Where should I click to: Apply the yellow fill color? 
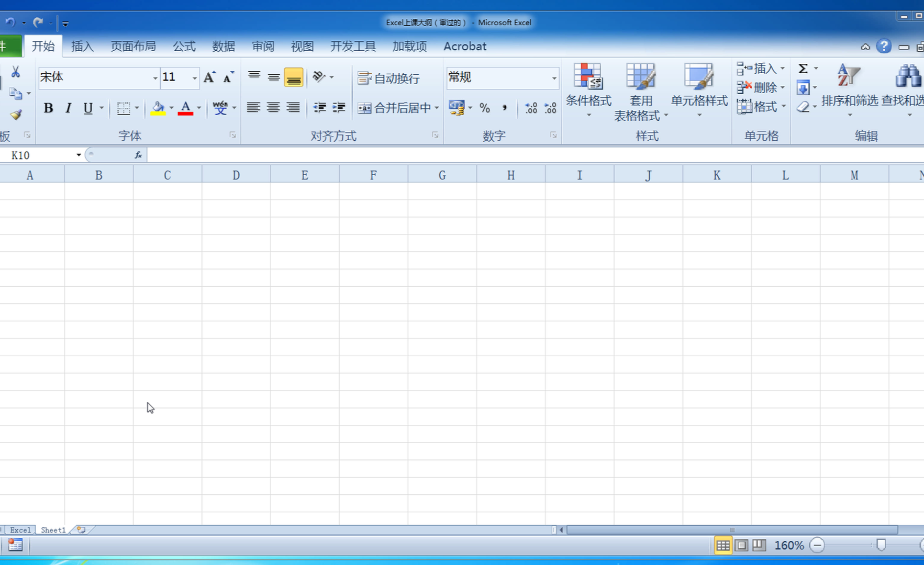158,108
